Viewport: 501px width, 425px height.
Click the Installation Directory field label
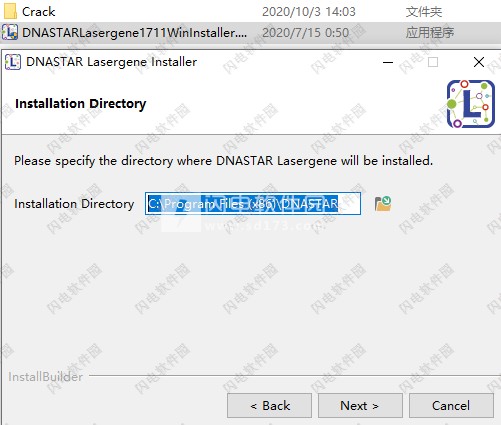tap(74, 204)
